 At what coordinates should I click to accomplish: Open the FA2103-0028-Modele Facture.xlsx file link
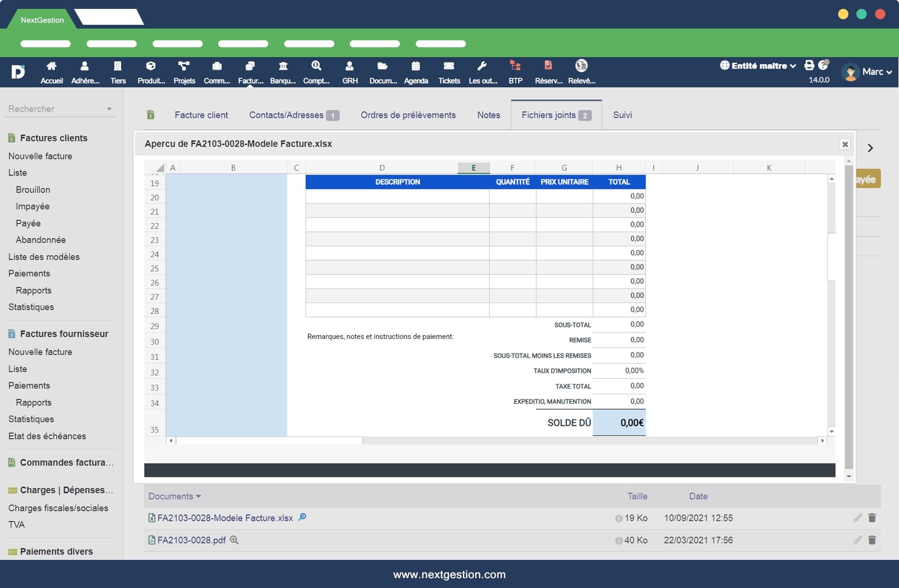point(225,518)
